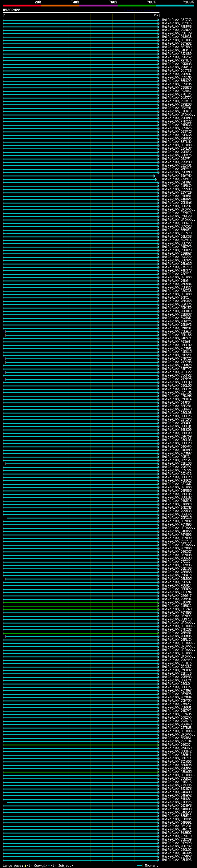
Task: Select hit label UniRef100_Q967R7
Action: pyautogui.click(x=177, y=467)
